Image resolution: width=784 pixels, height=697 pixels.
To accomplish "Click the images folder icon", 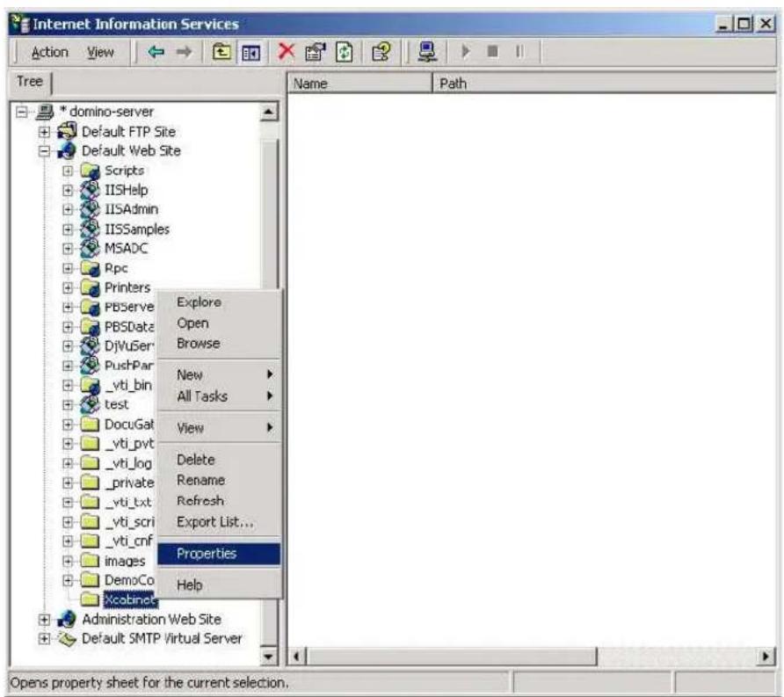I will [x=90, y=561].
